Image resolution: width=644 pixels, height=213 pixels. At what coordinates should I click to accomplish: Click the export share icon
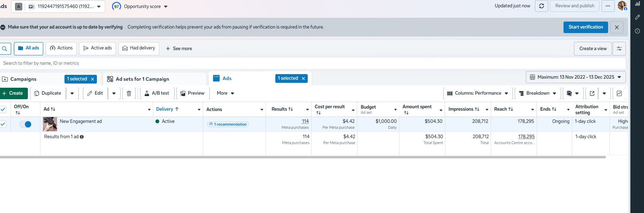coord(592,93)
